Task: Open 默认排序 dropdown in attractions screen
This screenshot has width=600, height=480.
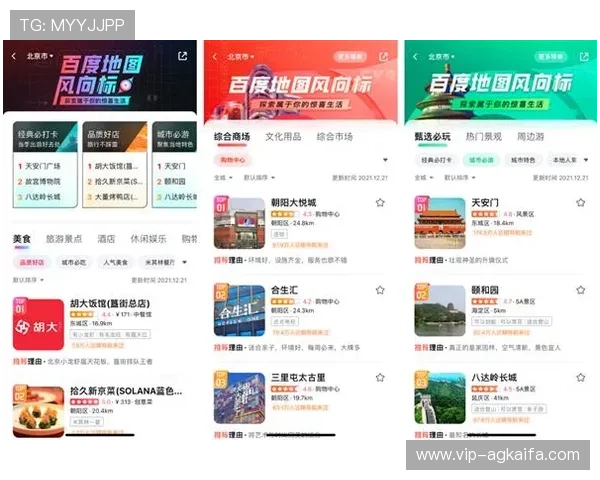Action: (460, 178)
